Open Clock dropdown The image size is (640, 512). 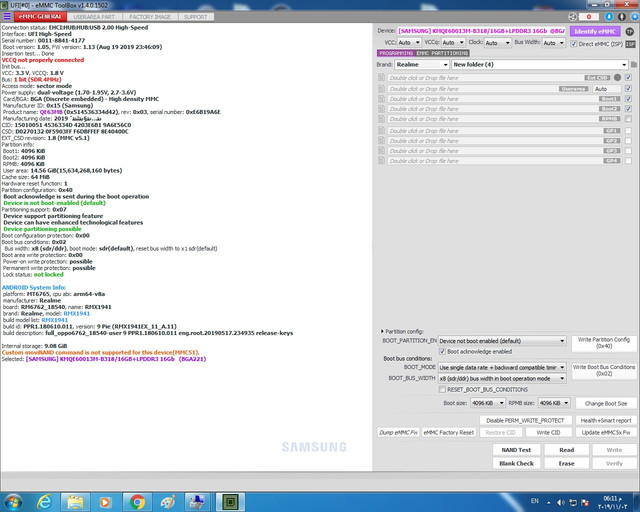[x=498, y=42]
